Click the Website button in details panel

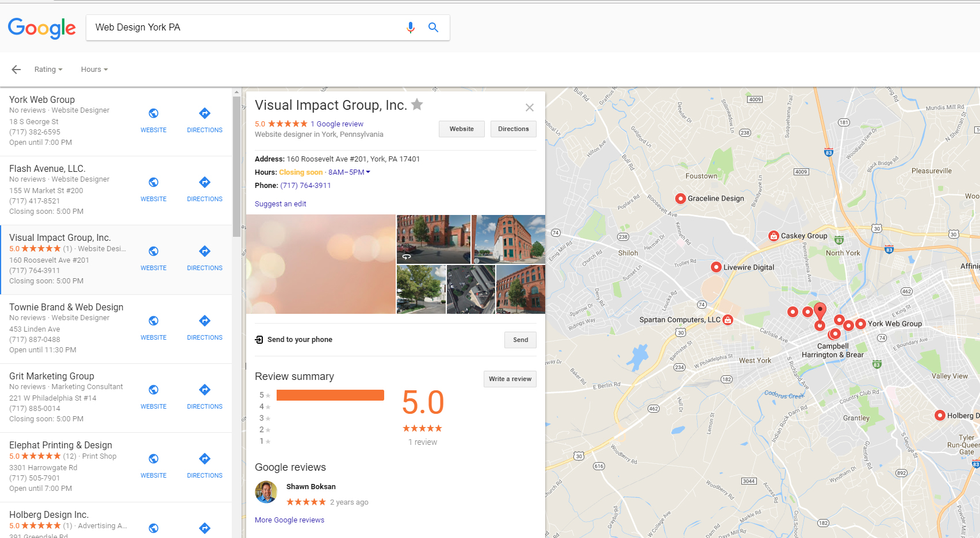click(462, 129)
